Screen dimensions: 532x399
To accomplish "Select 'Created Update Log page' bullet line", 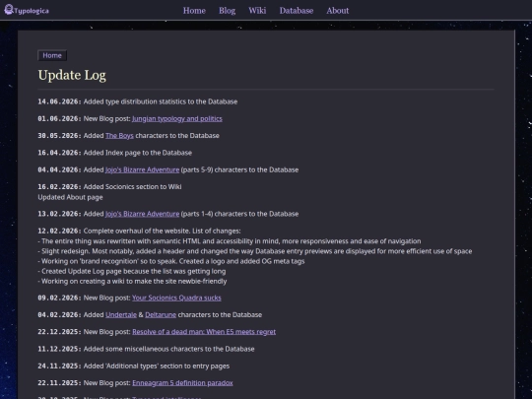I will (132, 272).
